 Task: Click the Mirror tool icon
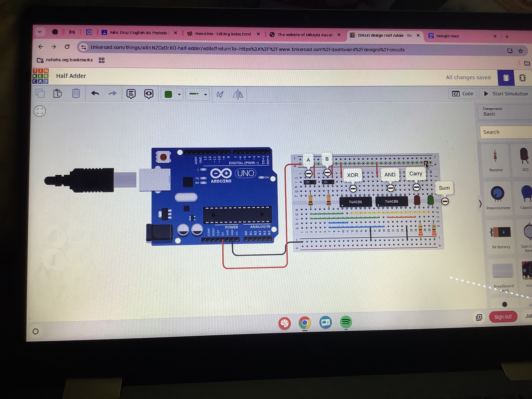point(238,94)
